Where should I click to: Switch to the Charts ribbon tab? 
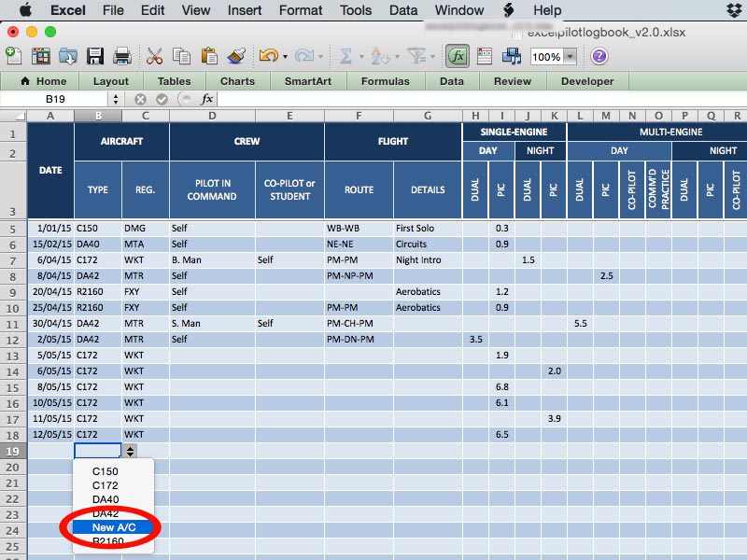point(236,81)
